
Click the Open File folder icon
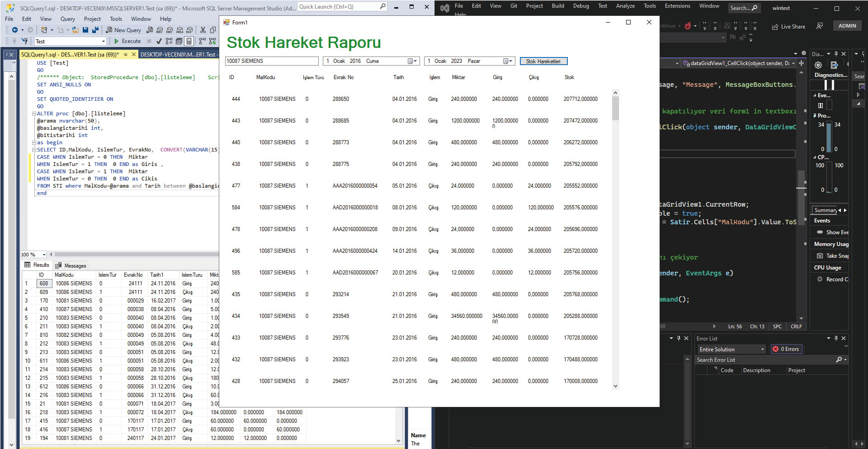click(75, 30)
